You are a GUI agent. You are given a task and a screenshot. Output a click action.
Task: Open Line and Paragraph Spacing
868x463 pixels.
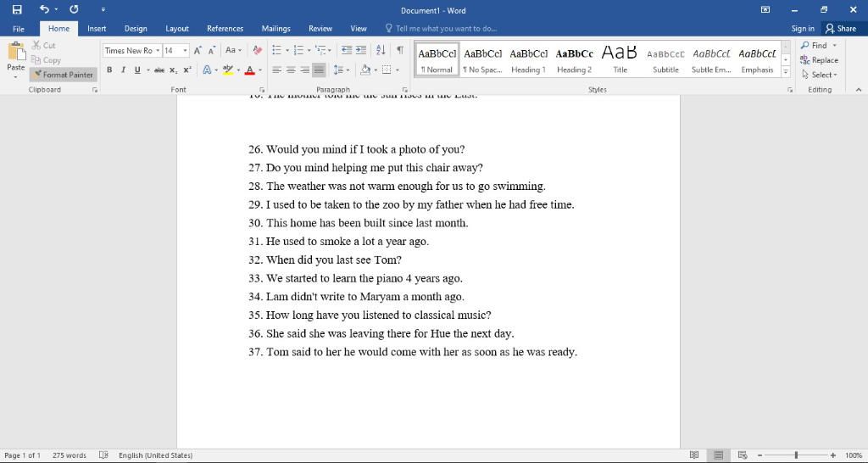point(341,70)
